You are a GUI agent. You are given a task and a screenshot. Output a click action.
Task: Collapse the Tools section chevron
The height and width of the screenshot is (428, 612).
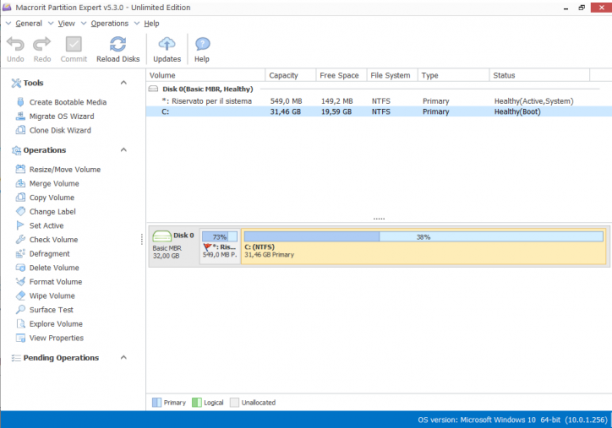(x=124, y=82)
